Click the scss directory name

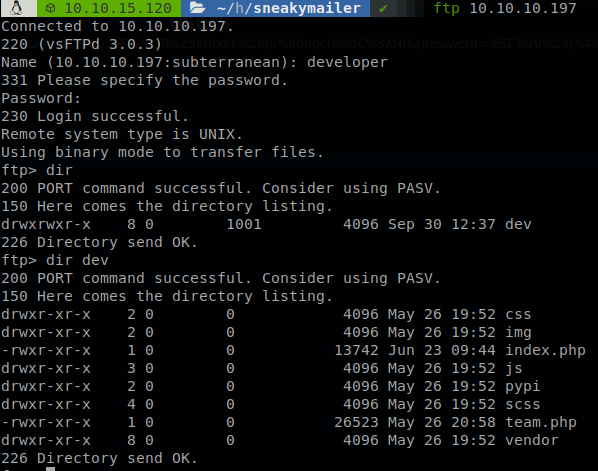click(x=522, y=404)
